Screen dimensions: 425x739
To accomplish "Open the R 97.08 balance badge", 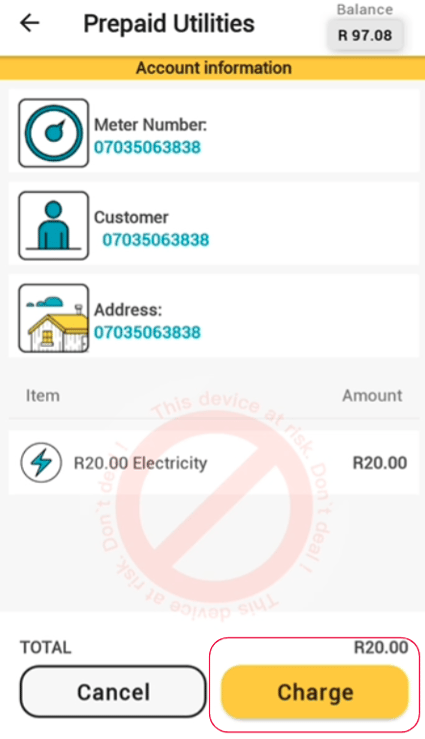I will [365, 35].
